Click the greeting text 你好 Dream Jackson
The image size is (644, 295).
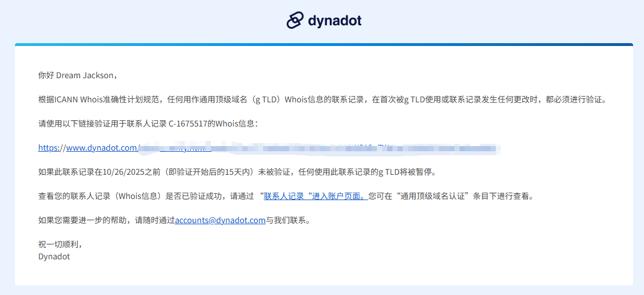77,75
